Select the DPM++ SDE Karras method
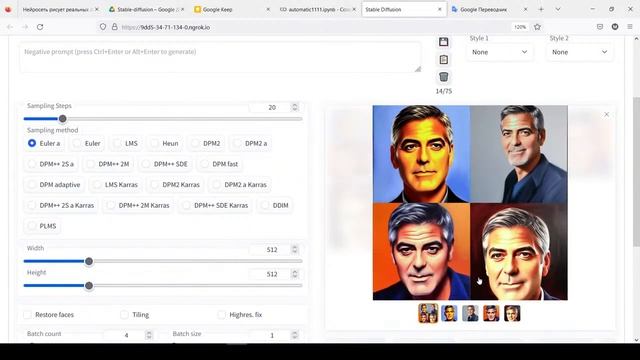Viewport: 640px width, 360px height. 215,205
